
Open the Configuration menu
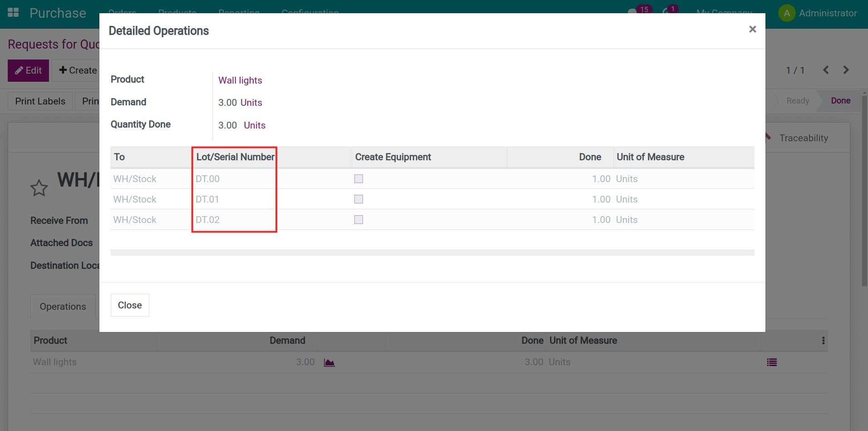[x=310, y=13]
